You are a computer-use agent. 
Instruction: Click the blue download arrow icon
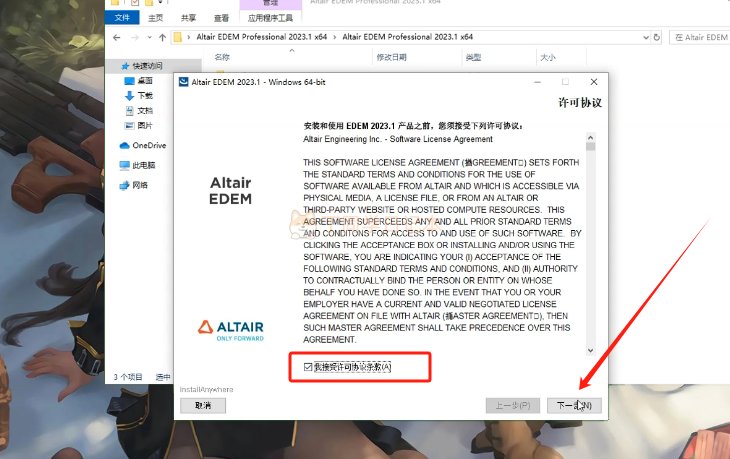pyautogui.click(x=129, y=95)
